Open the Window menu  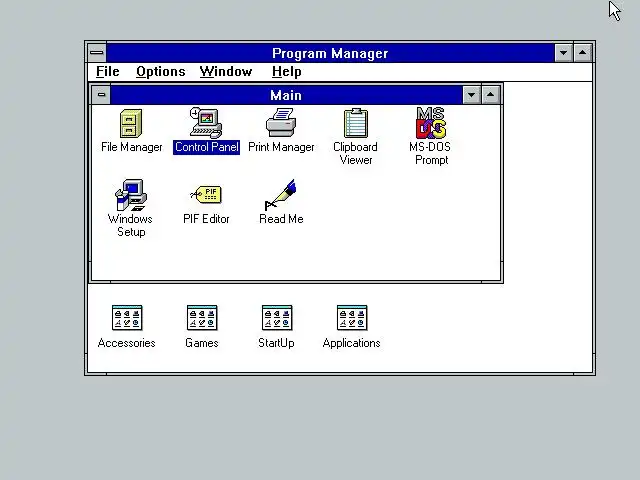(226, 71)
